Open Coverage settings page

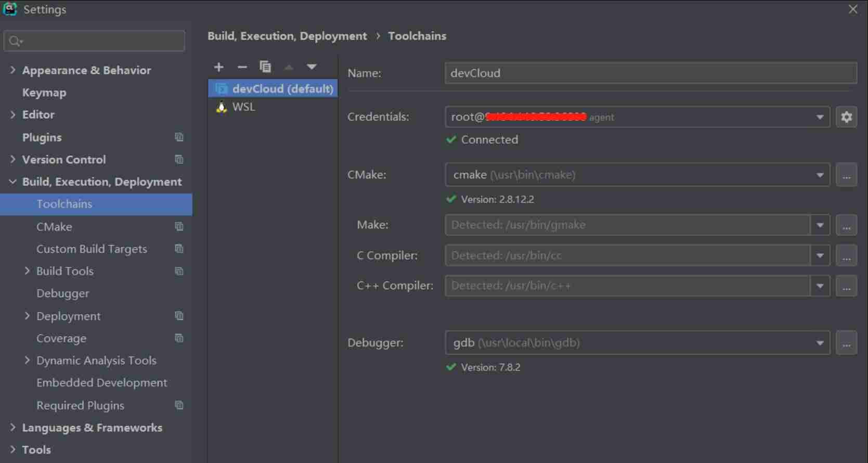[61, 338]
